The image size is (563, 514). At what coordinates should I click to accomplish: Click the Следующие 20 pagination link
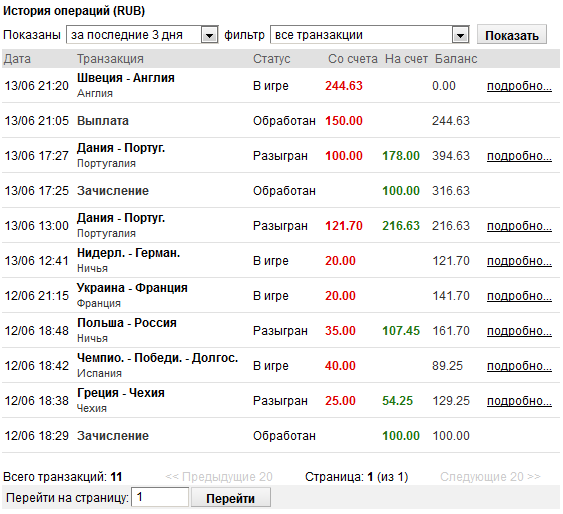coord(490,477)
